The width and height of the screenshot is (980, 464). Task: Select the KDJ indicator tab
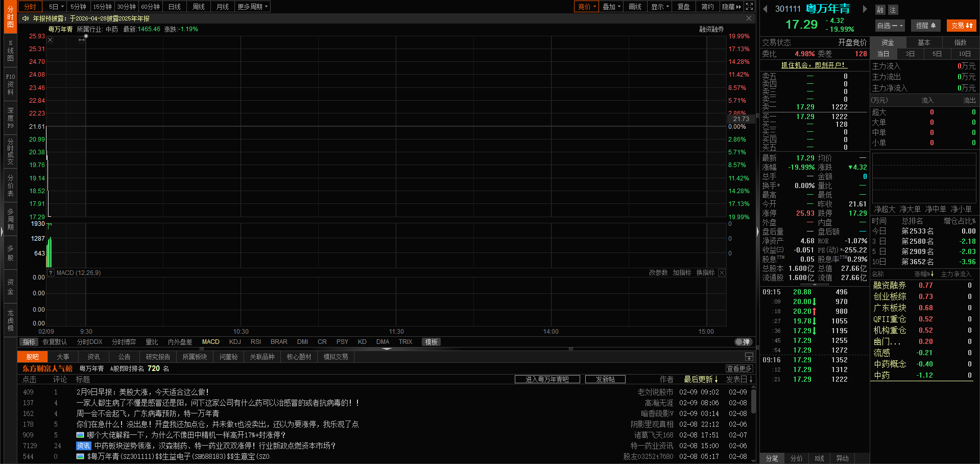235,342
